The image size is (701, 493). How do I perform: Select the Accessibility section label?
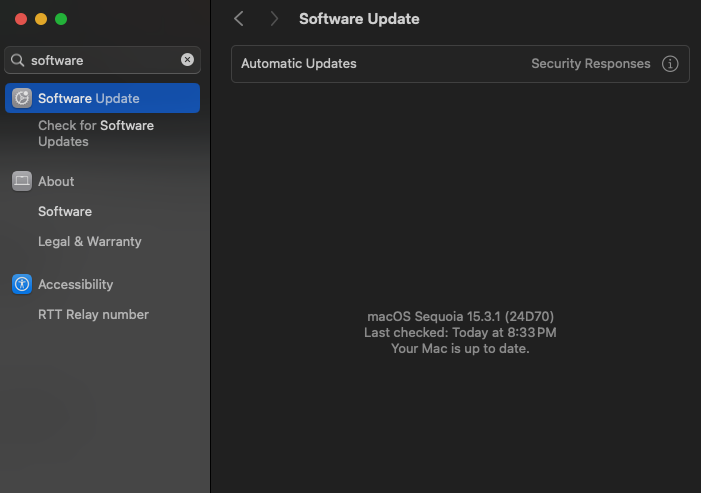click(x=75, y=284)
